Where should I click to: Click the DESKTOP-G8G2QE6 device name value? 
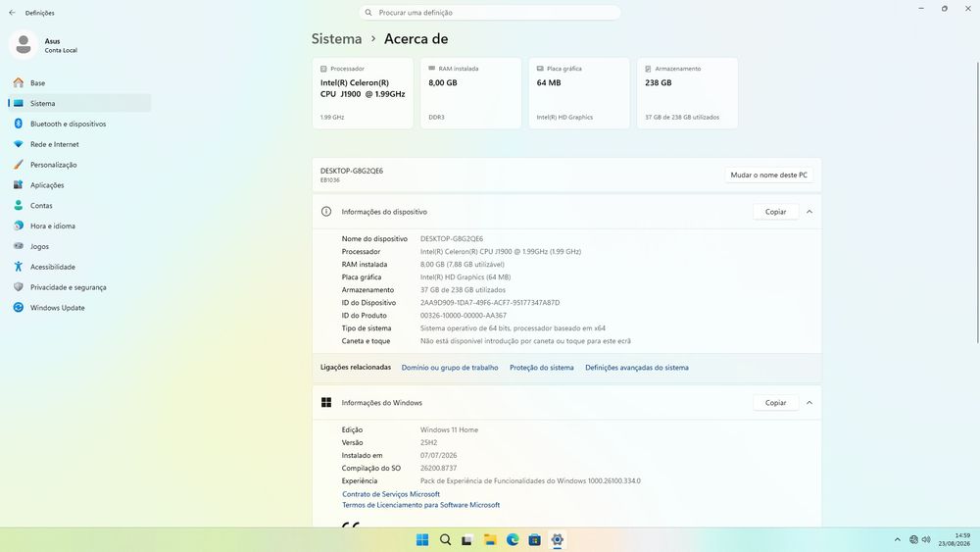point(451,239)
